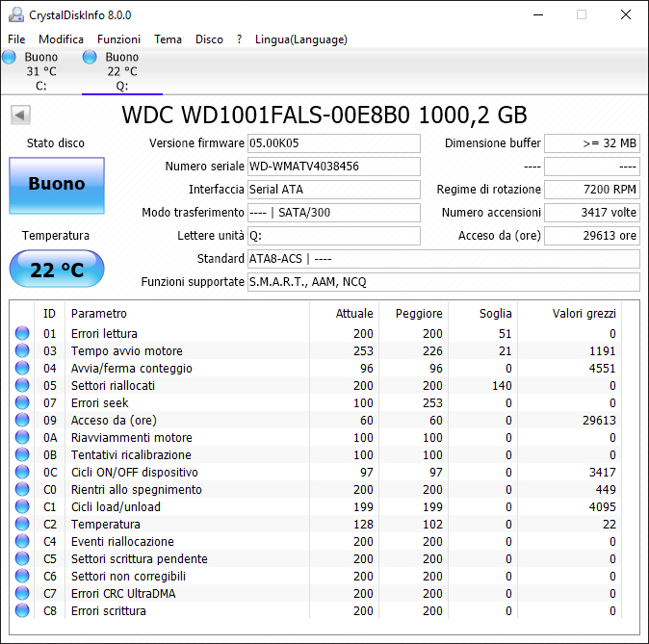Click status icon of Settori scrittura pendente row
This screenshot has height=644, width=649.
22,558
